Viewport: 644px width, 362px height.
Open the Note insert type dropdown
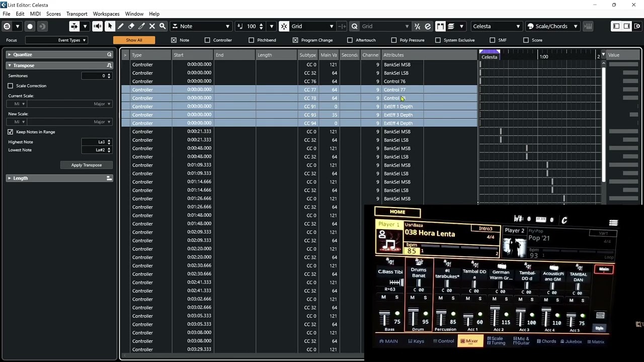[x=201, y=26]
